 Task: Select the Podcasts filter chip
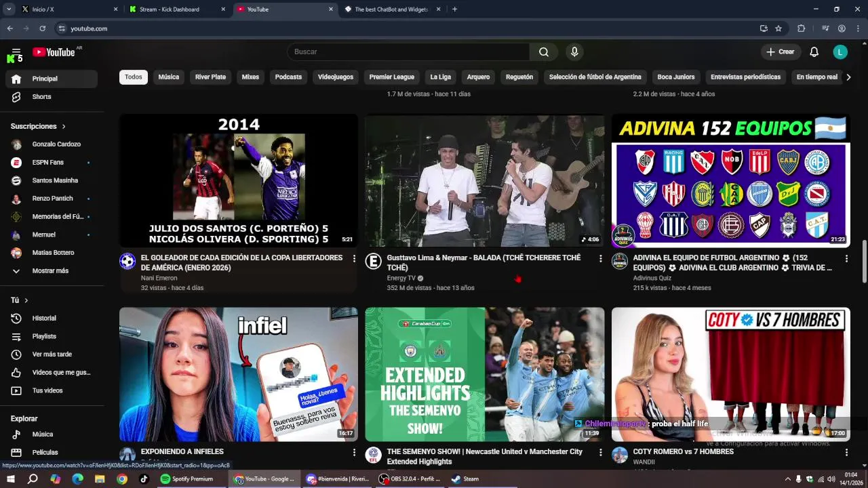(x=288, y=77)
